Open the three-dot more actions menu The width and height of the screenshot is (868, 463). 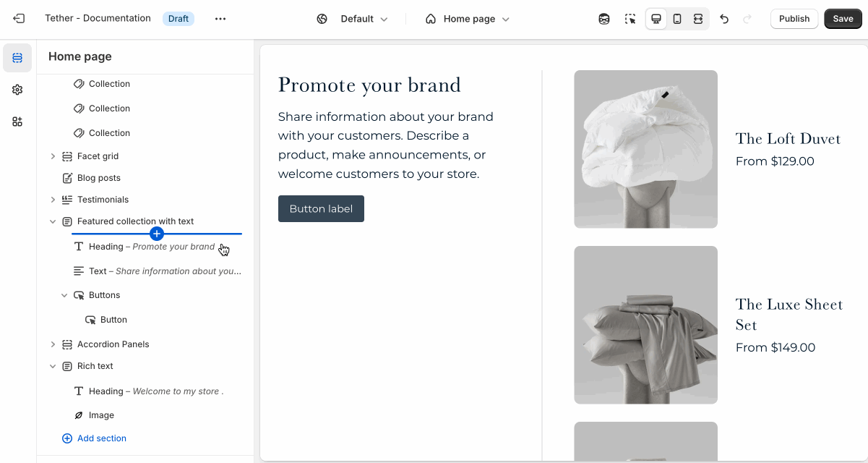pyautogui.click(x=220, y=19)
